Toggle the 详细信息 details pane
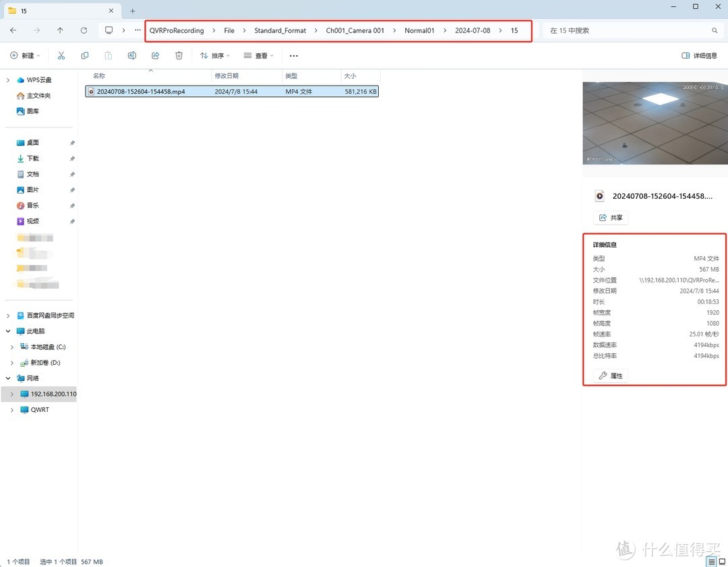This screenshot has height=567, width=728. point(700,55)
